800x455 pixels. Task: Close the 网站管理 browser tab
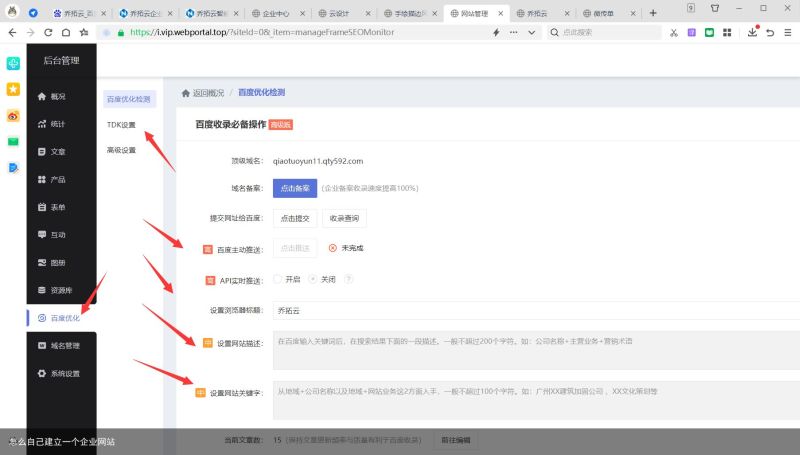[x=501, y=13]
